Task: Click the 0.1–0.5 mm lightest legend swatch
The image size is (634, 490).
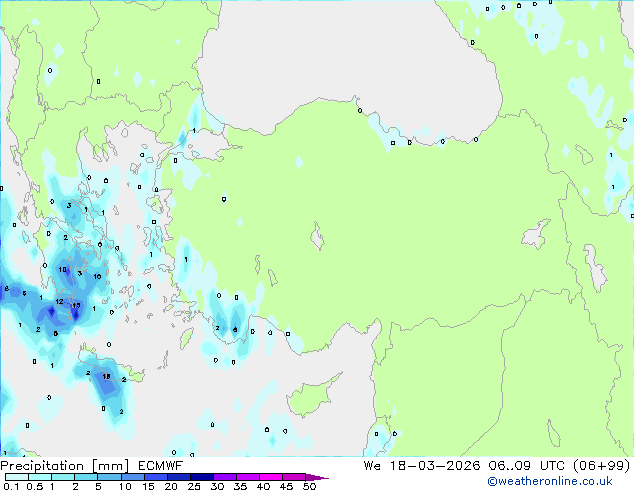Action: tap(17, 477)
